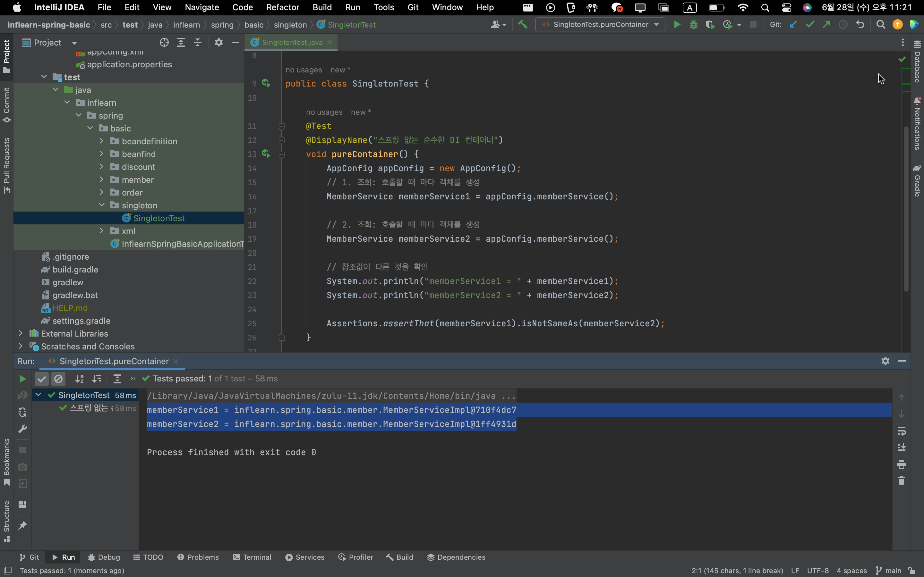Open the SingletonTest.pureContainer run configuration dropdown

[600, 25]
